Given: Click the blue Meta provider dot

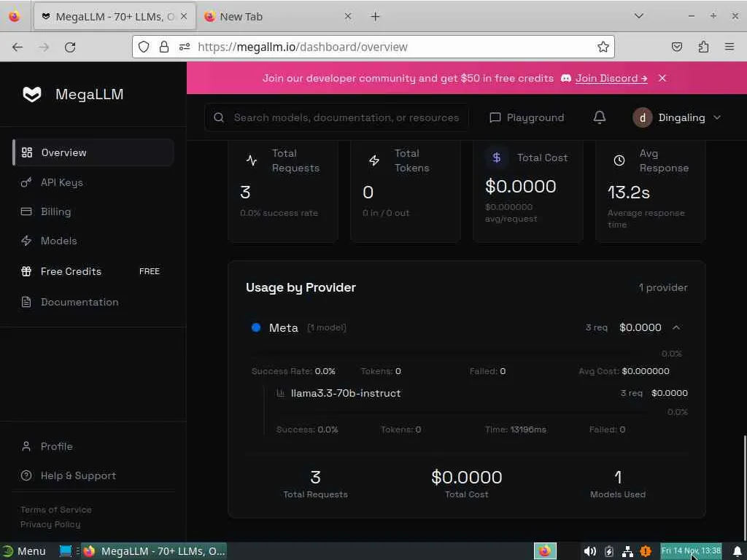Looking at the screenshot, I should coord(256,327).
